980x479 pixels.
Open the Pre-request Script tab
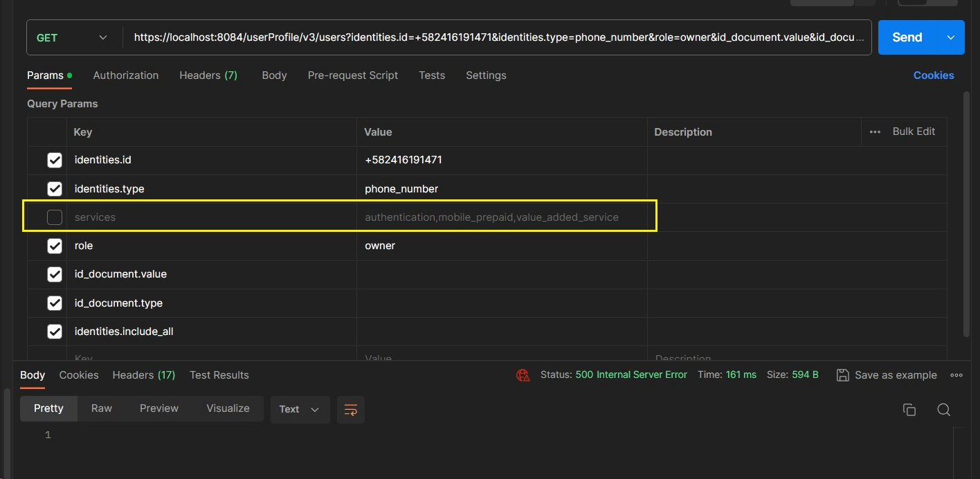click(353, 75)
